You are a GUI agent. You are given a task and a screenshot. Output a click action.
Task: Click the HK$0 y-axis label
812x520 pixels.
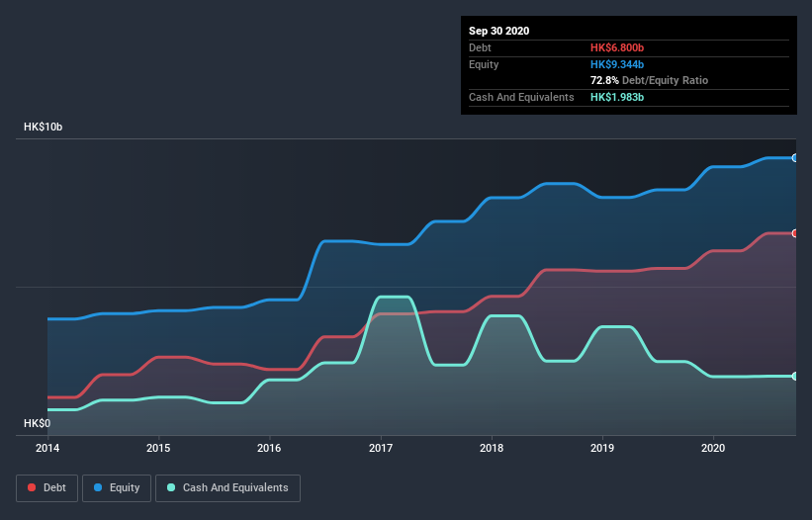tap(38, 423)
